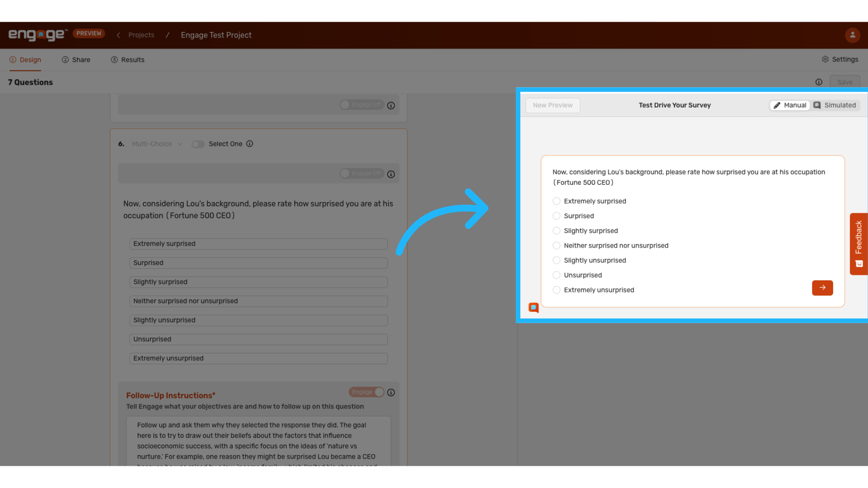
Task: Edit the Slightly unsurprised answer field
Action: click(259, 320)
